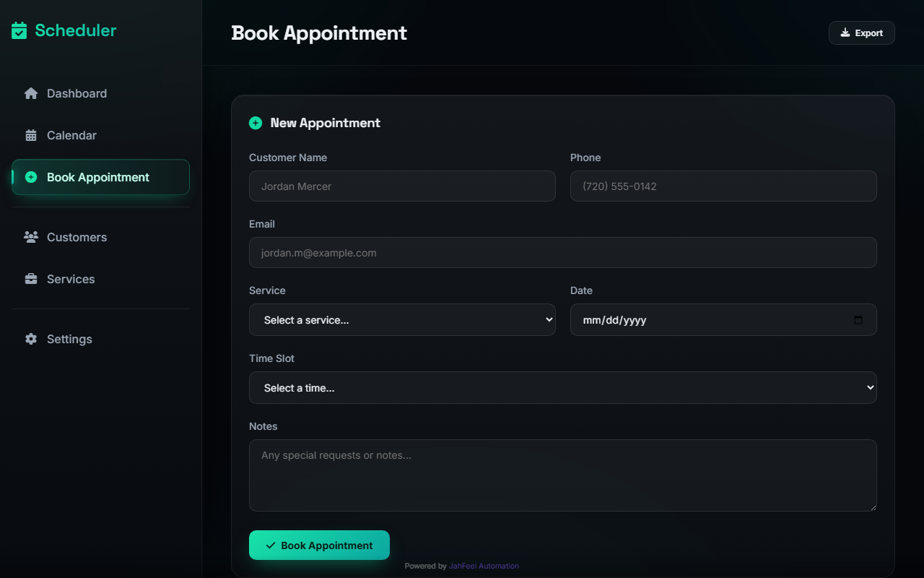Click the Customers people icon
The image size is (924, 578).
point(31,237)
